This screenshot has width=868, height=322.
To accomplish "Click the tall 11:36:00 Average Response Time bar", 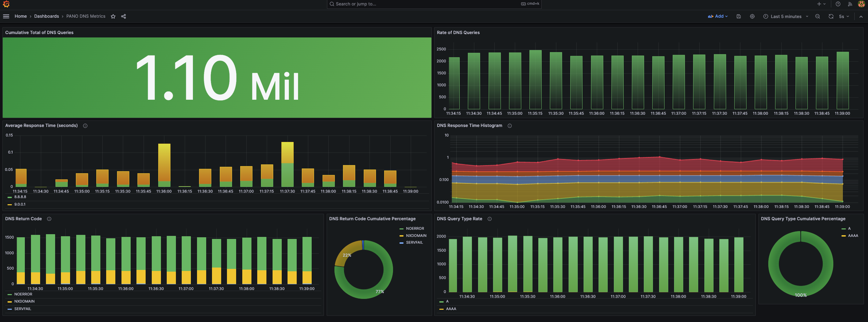I will point(164,165).
